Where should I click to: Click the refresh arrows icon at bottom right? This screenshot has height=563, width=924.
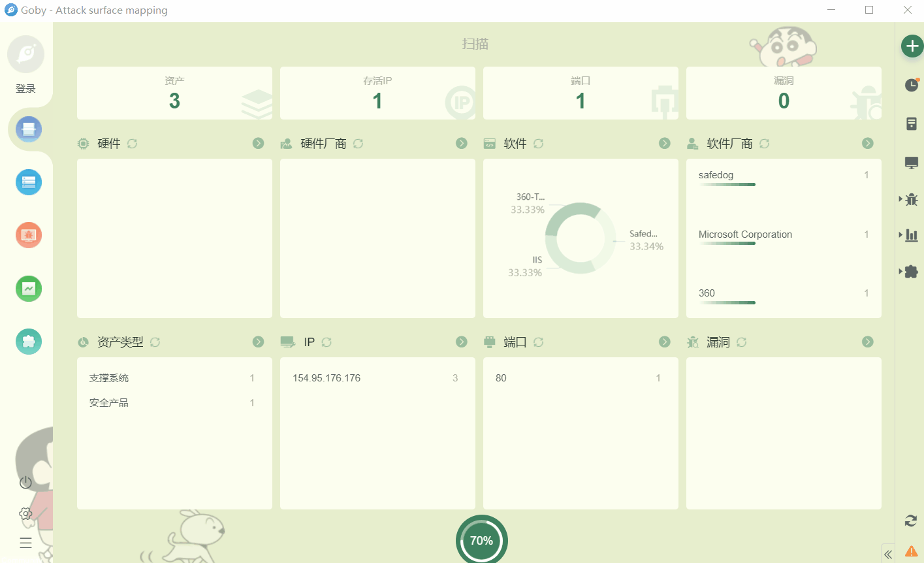point(911,521)
